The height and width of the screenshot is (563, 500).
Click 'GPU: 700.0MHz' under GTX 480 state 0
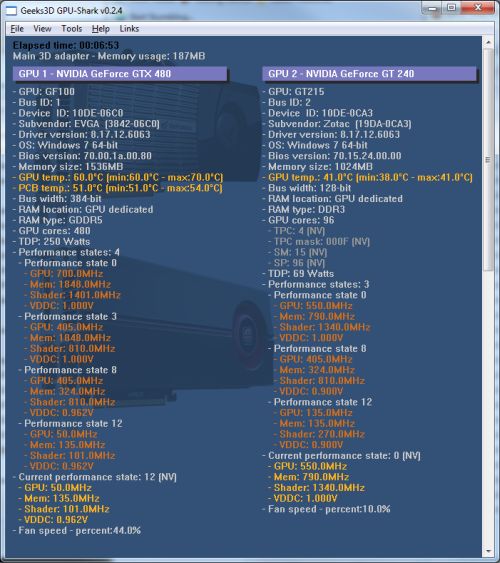tap(64, 274)
